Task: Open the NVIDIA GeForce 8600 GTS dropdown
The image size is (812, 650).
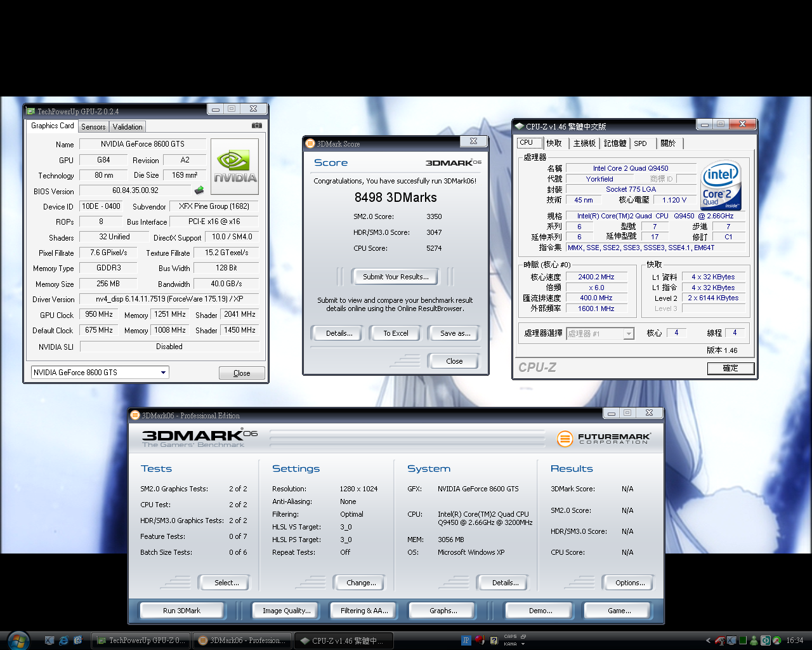Action: point(163,373)
